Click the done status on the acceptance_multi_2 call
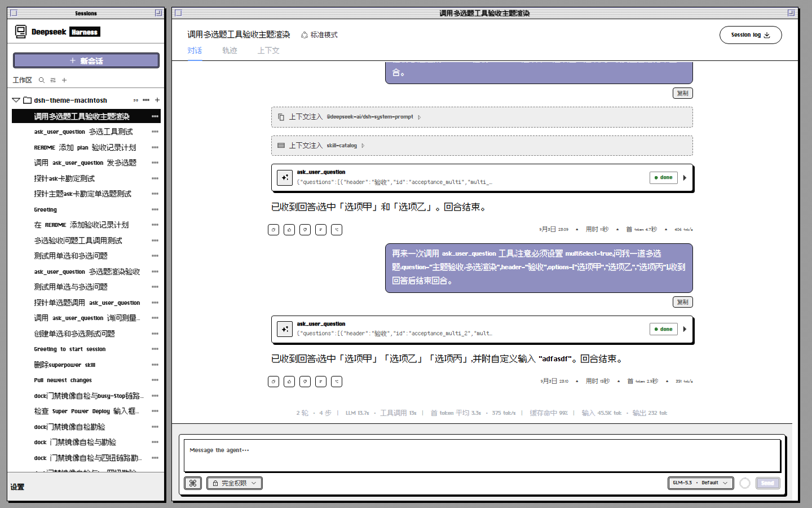This screenshot has height=508, width=812. [664, 329]
